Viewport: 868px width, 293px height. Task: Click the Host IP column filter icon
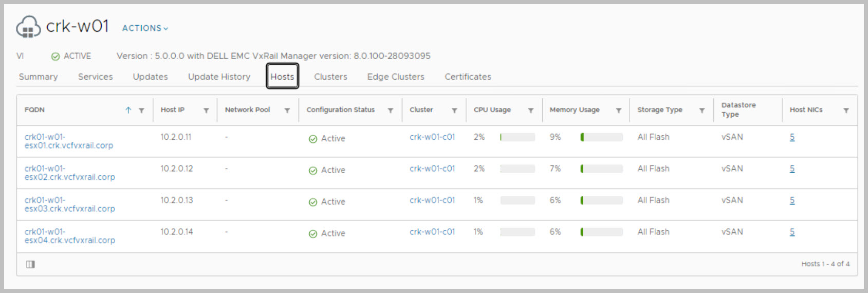pyautogui.click(x=206, y=111)
